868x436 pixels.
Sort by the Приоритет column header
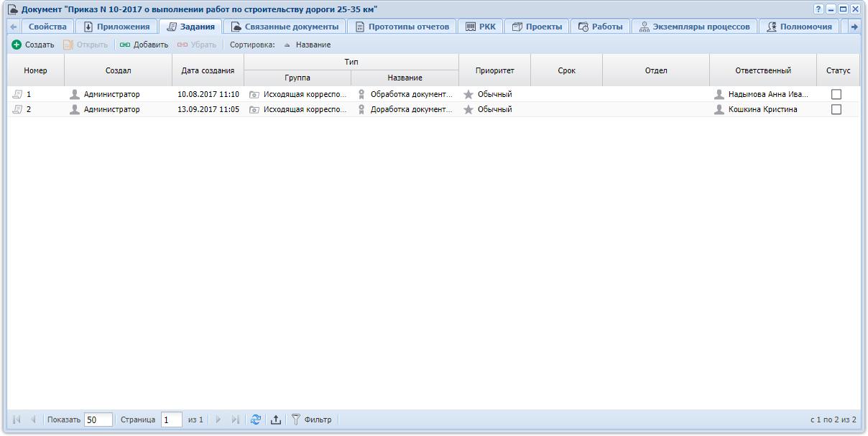(x=494, y=70)
